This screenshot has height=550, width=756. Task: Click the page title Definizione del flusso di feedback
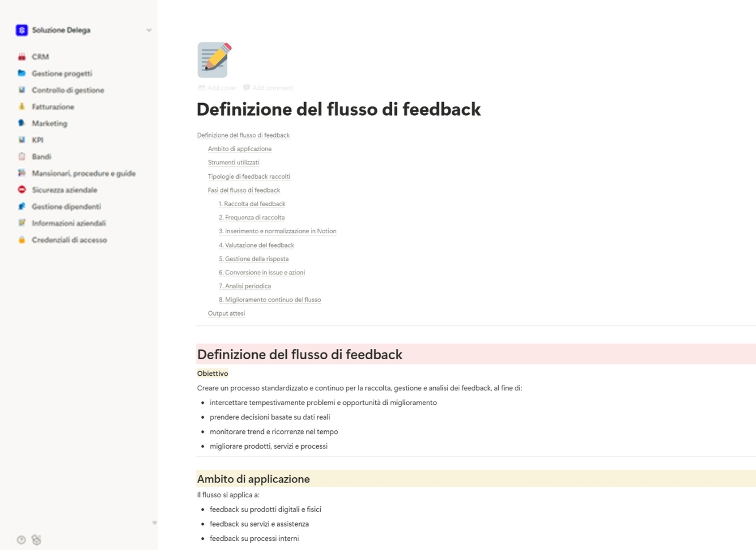[x=338, y=109]
